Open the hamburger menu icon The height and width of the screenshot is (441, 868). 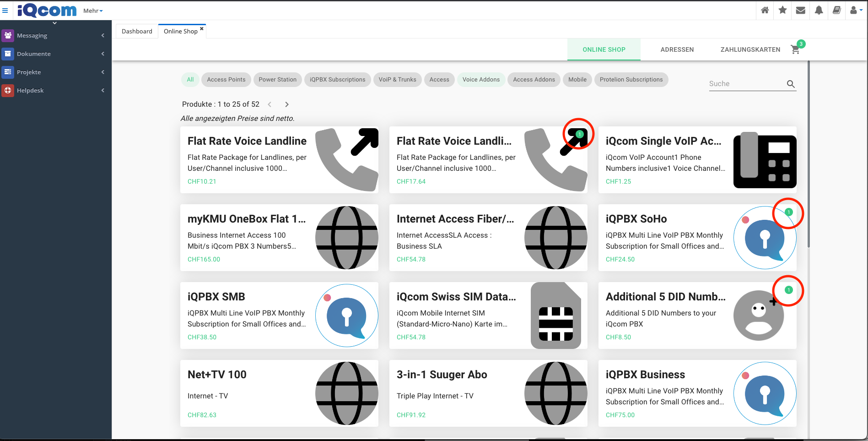tap(5, 10)
